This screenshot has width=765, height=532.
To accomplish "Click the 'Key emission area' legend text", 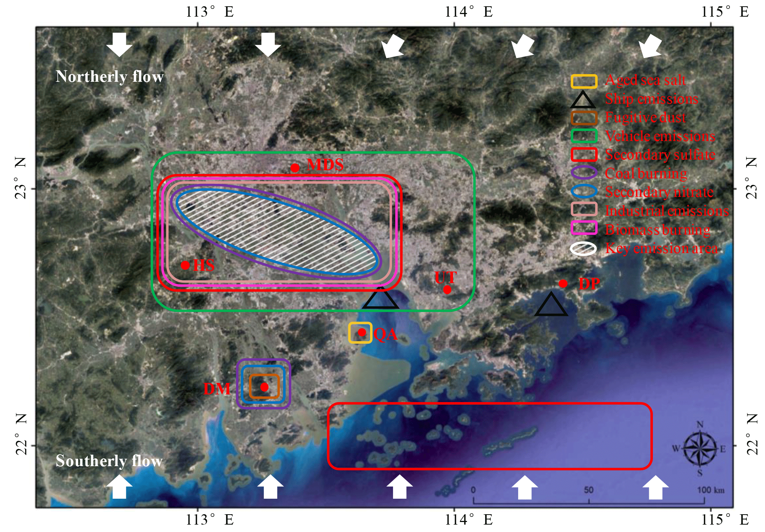I will pyautogui.click(x=661, y=248).
